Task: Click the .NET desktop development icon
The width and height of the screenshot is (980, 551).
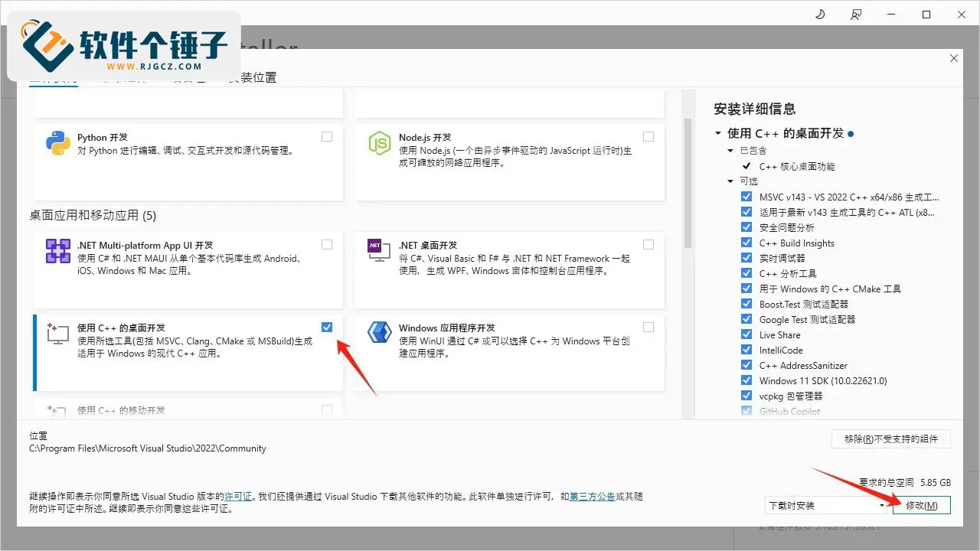Action: pos(380,251)
